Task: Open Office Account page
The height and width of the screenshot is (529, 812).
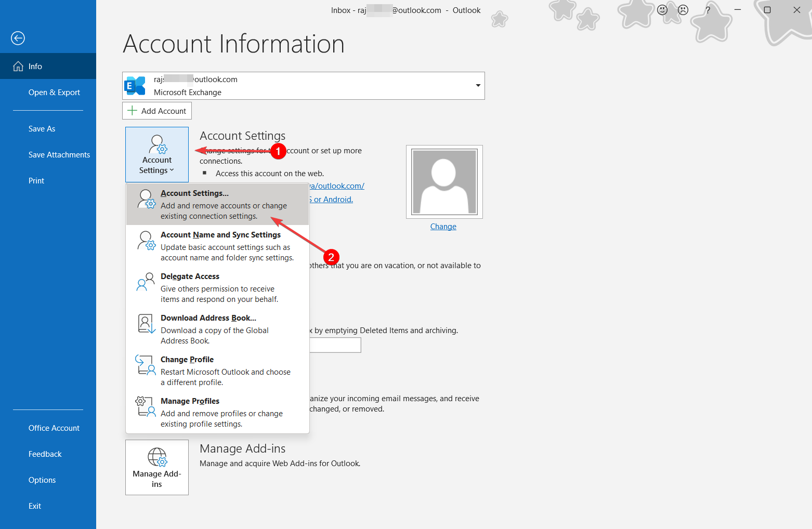Action: pyautogui.click(x=48, y=428)
